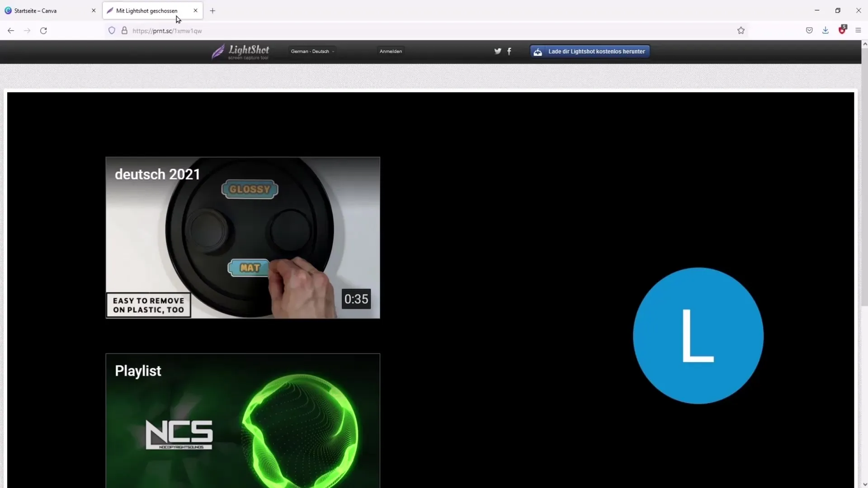Restore down the browser window
Viewport: 868px width, 488px height.
(838, 10)
